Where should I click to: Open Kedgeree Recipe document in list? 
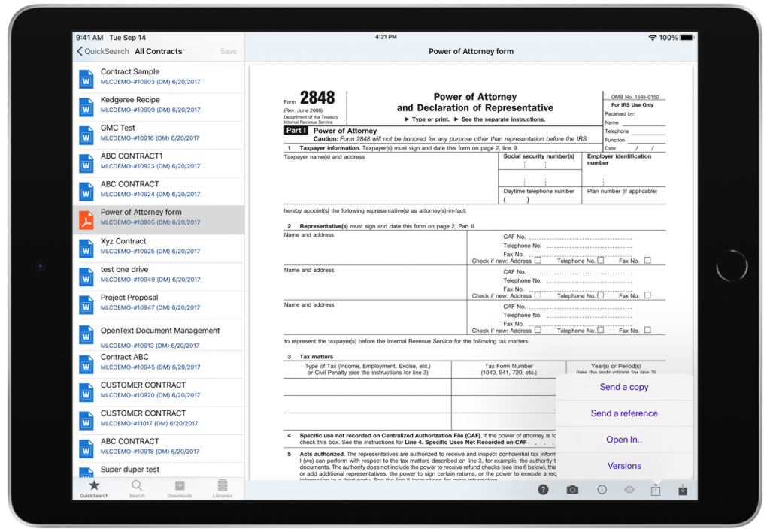pyautogui.click(x=159, y=104)
